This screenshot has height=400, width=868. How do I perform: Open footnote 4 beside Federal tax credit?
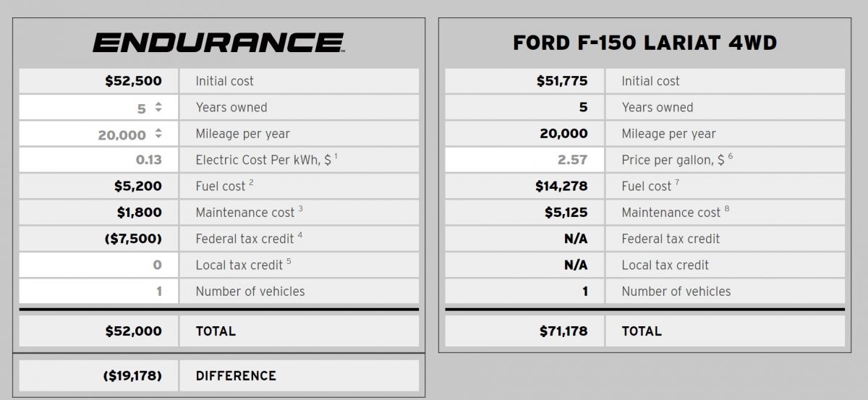pyautogui.click(x=299, y=234)
